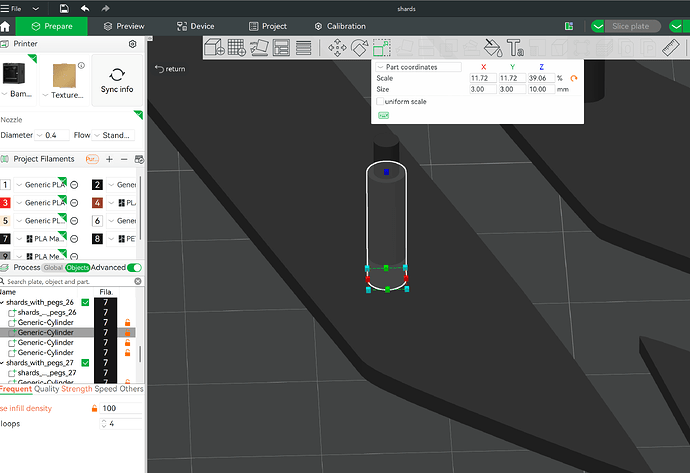Open the Speed settings tab

tap(106, 389)
